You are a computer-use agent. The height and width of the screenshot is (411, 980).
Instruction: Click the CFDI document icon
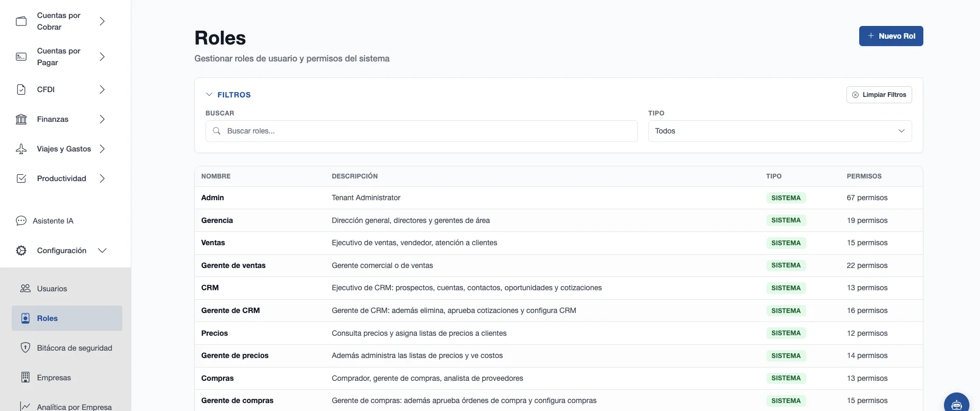(21, 90)
